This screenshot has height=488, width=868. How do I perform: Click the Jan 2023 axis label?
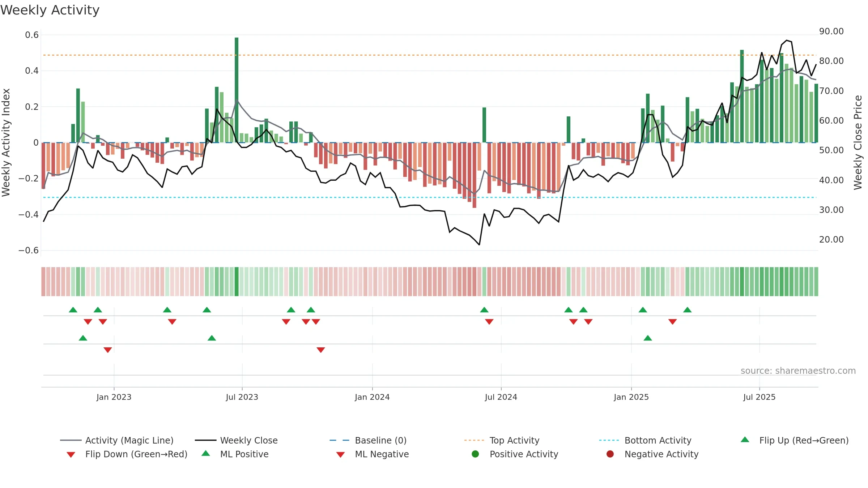(x=114, y=397)
